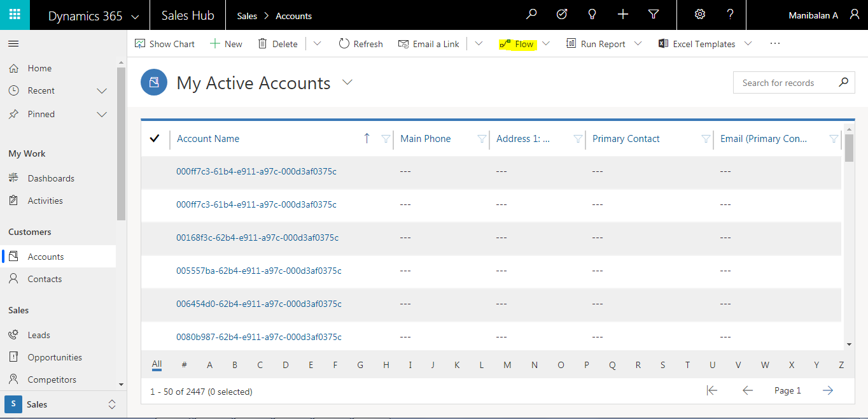
Task: Open the assistant lightbulb icon
Action: pos(592,15)
